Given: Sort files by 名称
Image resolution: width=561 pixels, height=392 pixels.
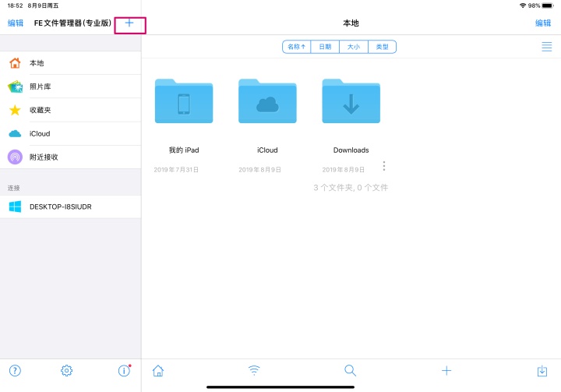Looking at the screenshot, I should [297, 47].
